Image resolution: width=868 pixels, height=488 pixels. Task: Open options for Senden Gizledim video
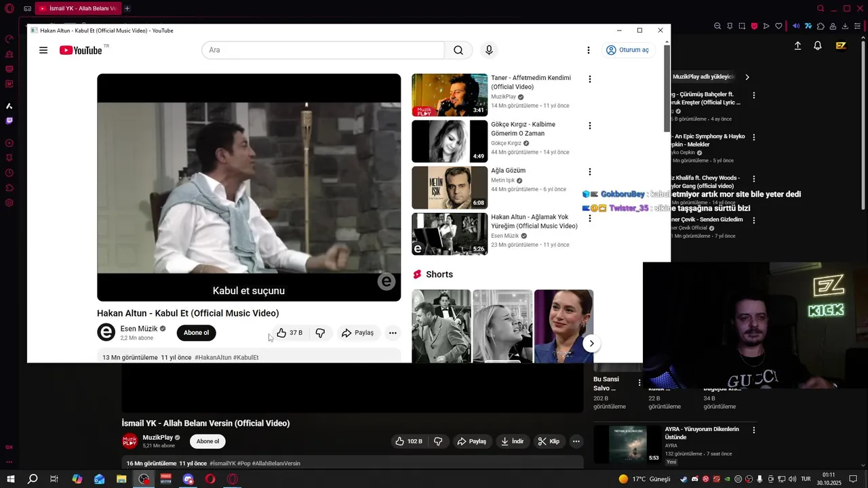tap(753, 220)
